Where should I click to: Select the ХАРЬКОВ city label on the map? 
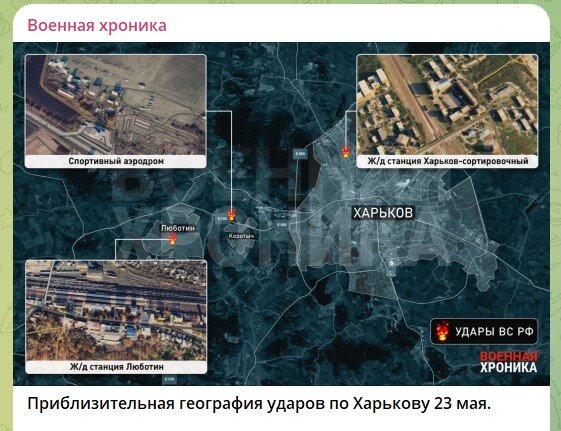pos(383,213)
